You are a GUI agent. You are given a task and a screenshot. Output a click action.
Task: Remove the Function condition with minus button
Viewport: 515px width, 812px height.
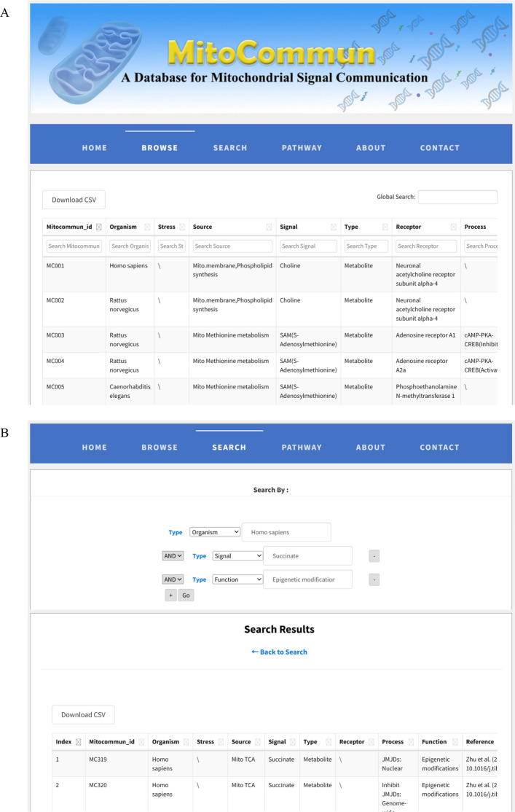click(x=374, y=579)
